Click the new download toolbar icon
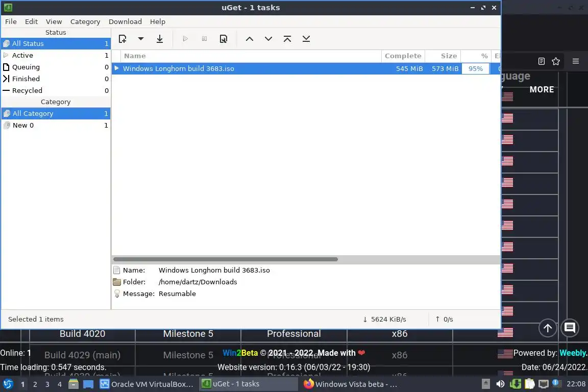The width and height of the screenshot is (588, 392). pos(122,39)
